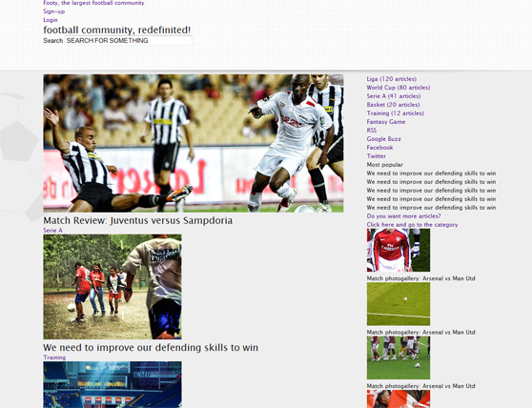Open the Liga (120 articles) category

(392, 79)
